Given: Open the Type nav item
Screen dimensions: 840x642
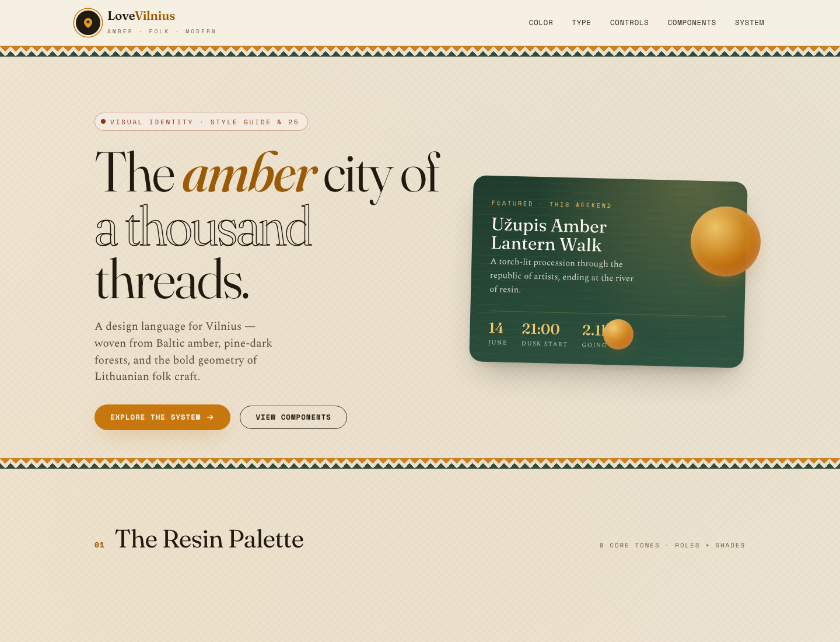Looking at the screenshot, I should (582, 23).
